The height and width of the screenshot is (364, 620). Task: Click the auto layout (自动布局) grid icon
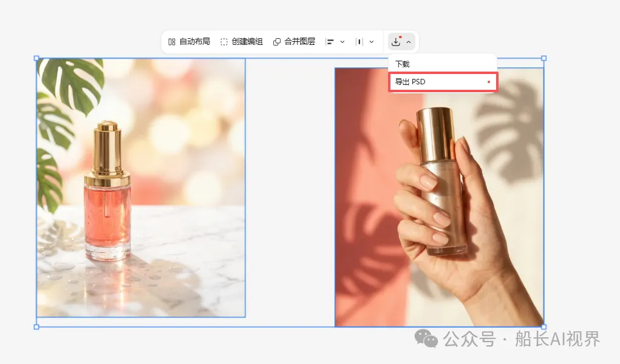tap(172, 42)
